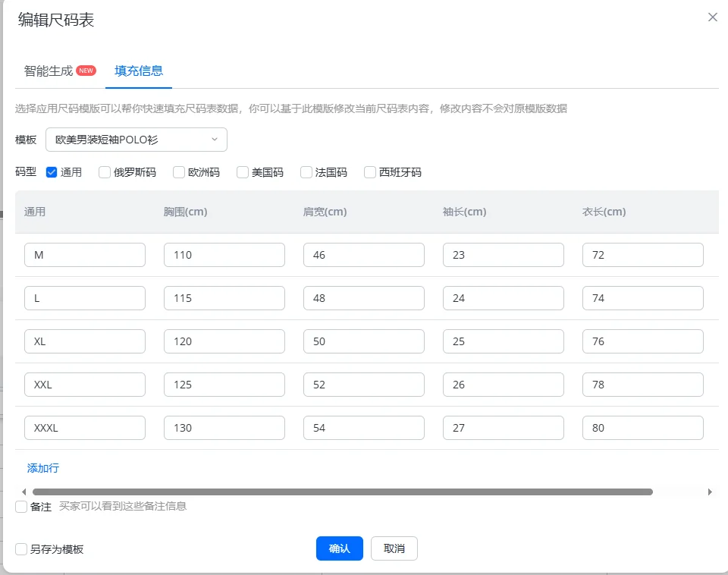Screen dimensions: 728x575
Task: Click the left arrow of the horizontal scrollbar
Action: pos(24,492)
